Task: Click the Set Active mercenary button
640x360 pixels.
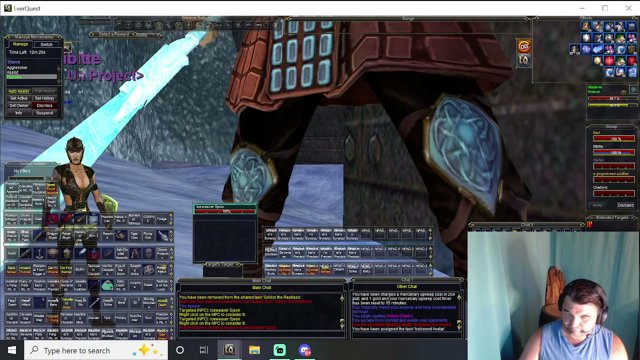Action: (18, 98)
